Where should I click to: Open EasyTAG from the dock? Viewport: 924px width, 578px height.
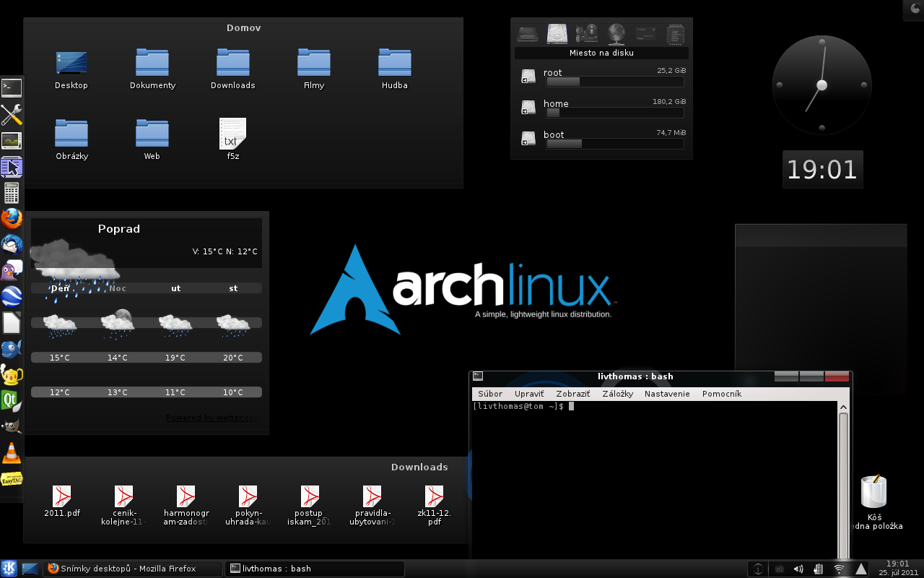point(12,479)
